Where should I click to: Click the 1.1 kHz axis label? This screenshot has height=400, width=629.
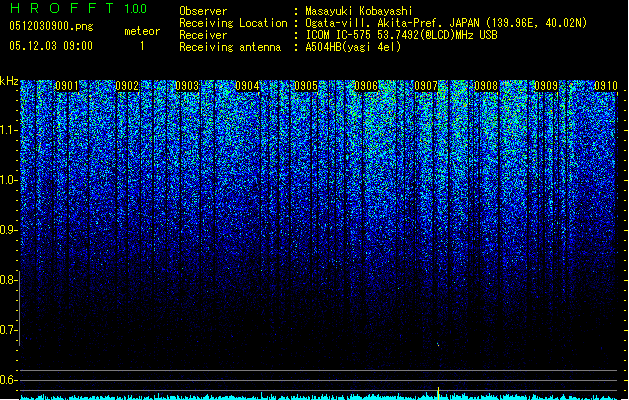pos(9,130)
